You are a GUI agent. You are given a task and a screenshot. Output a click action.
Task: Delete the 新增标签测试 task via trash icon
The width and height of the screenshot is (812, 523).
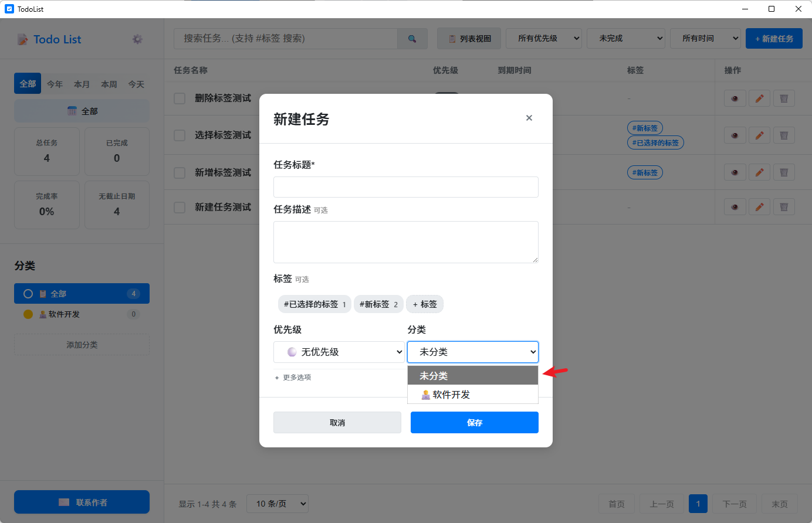coord(784,172)
